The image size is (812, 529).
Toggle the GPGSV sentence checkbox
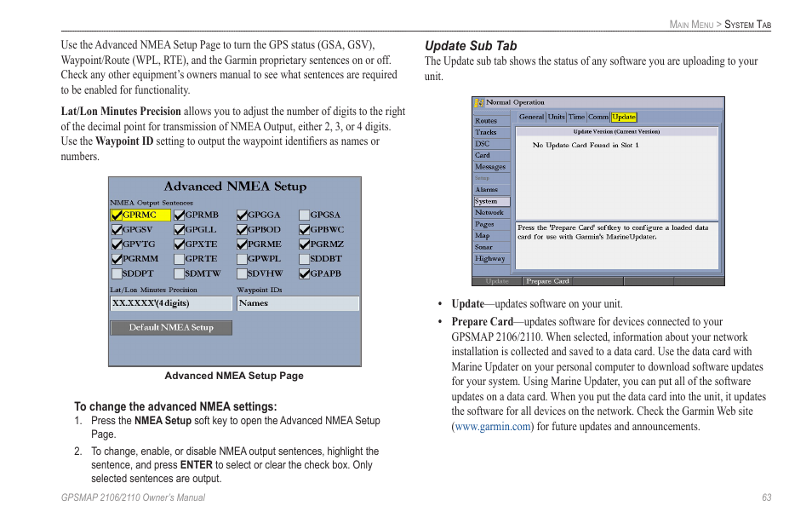coord(117,229)
